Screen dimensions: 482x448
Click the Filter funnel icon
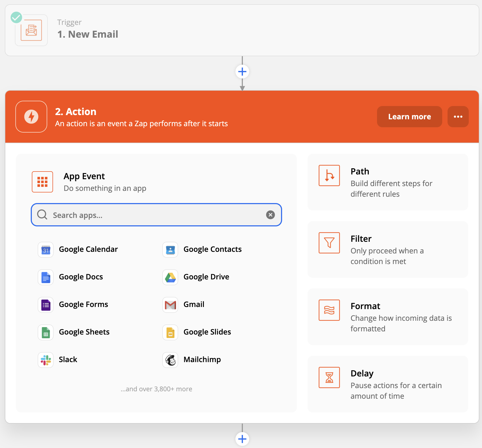coord(329,243)
